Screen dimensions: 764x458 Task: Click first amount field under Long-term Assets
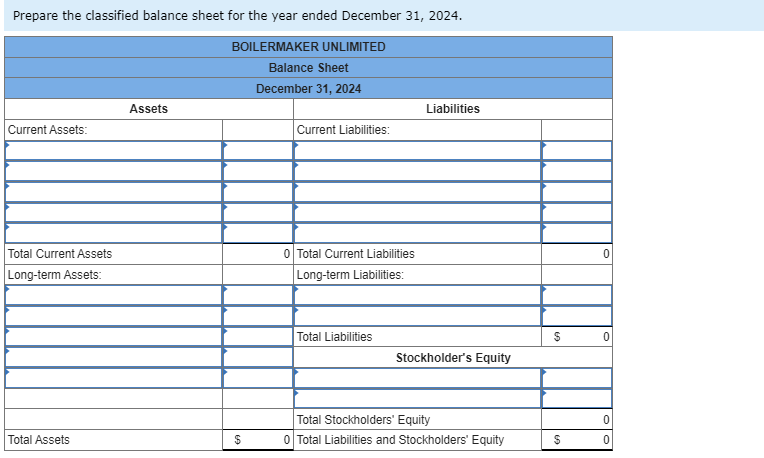click(258, 295)
